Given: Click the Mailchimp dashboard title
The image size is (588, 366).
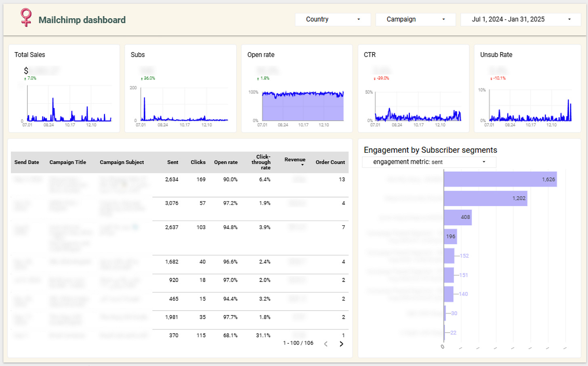Looking at the screenshot, I should point(82,20).
